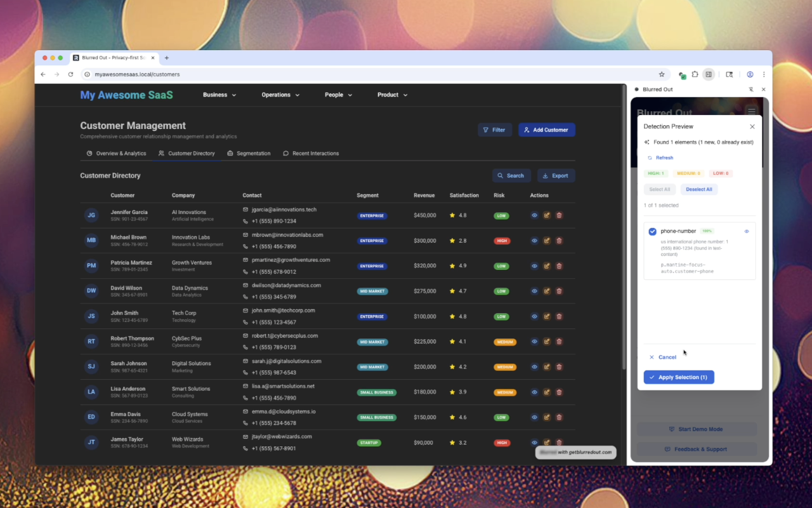Viewport: 812px width, 508px height.
Task: Close the Detection Preview dialog
Action: click(x=752, y=127)
